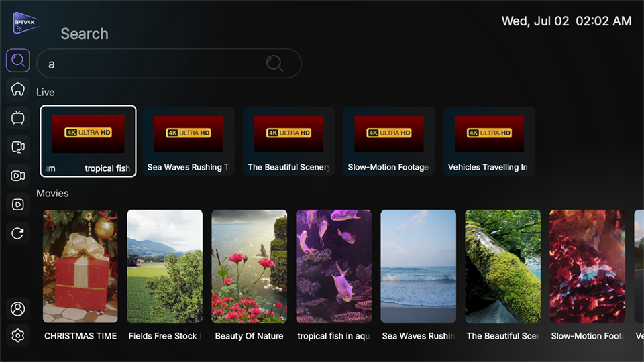Click the magnifier icon inside search box

274,63
